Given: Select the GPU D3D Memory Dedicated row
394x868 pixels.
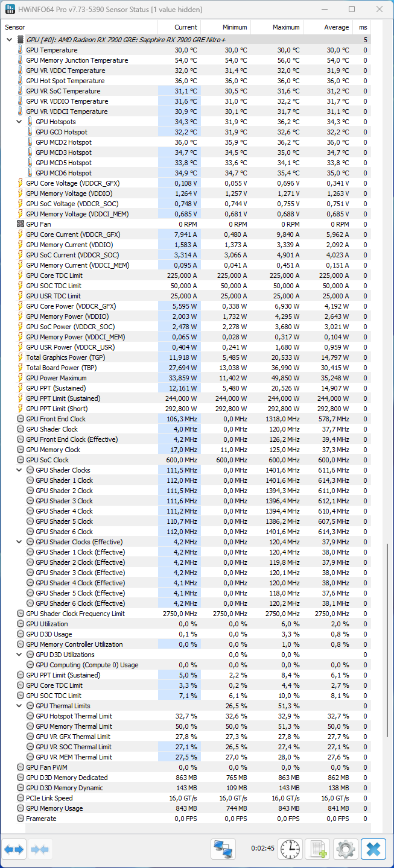Looking at the screenshot, I should [186, 778].
